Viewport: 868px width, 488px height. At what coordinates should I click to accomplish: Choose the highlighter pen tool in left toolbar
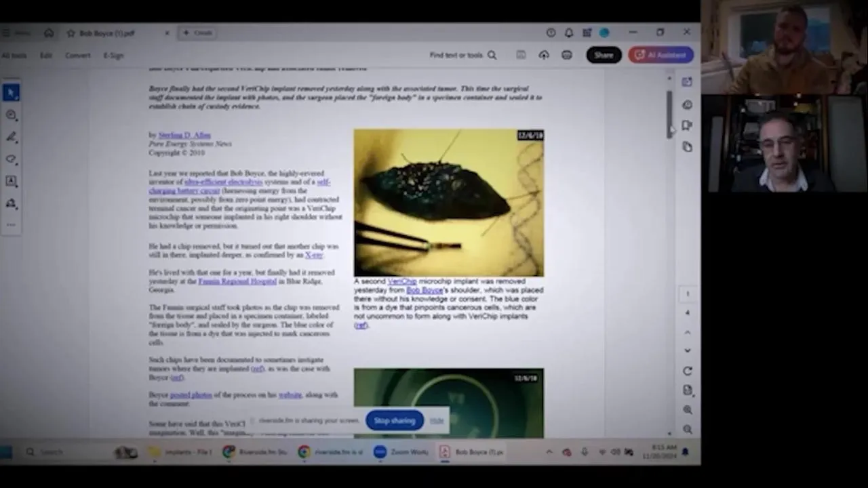tap(11, 137)
